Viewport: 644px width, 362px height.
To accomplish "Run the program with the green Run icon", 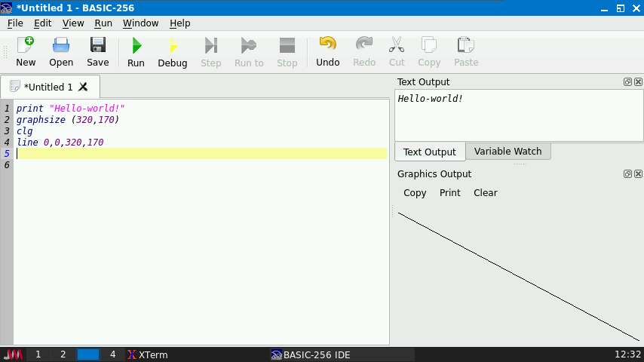I will (136, 51).
